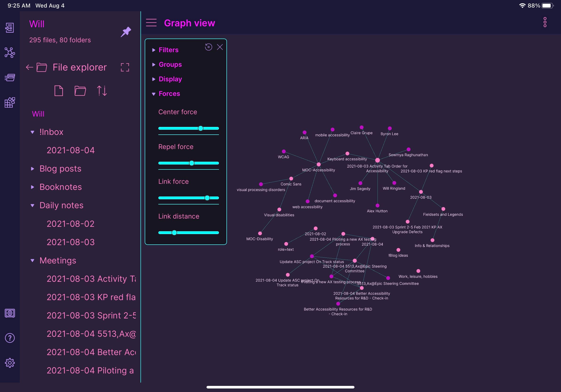Image resolution: width=561 pixels, height=392 pixels.
Task: Select the role=text graph node
Action: [286, 244]
